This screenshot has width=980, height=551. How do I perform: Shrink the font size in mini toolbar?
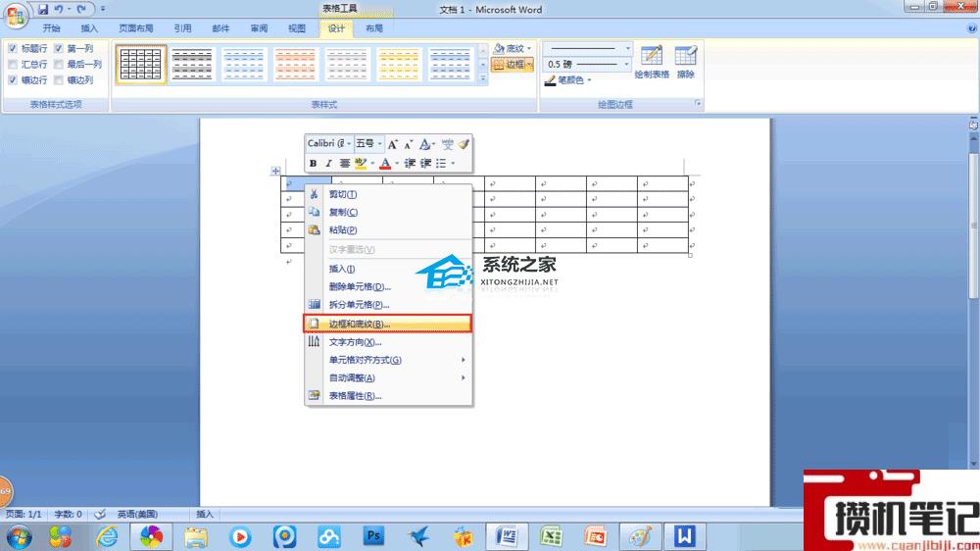tap(408, 144)
